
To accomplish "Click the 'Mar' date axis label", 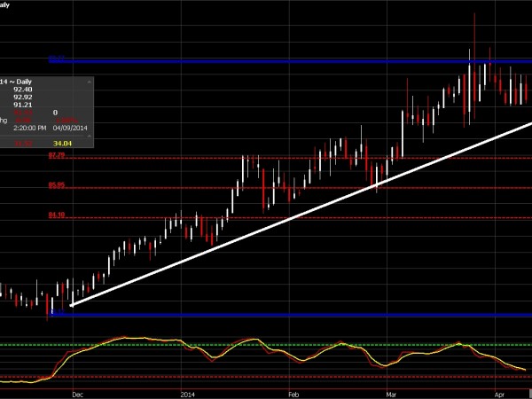I will [x=391, y=395].
